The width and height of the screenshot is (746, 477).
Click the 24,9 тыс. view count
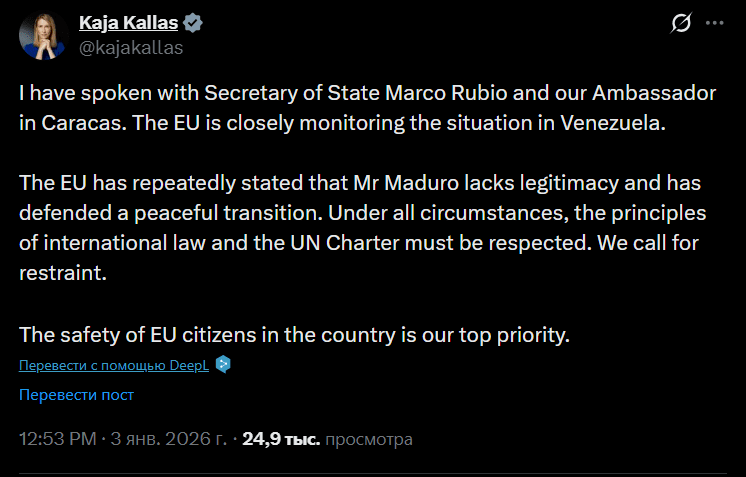point(281,439)
